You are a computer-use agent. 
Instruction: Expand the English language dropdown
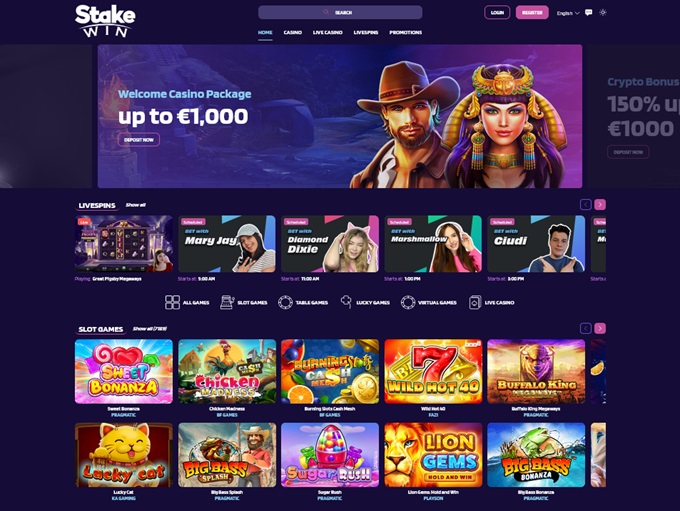pos(568,13)
